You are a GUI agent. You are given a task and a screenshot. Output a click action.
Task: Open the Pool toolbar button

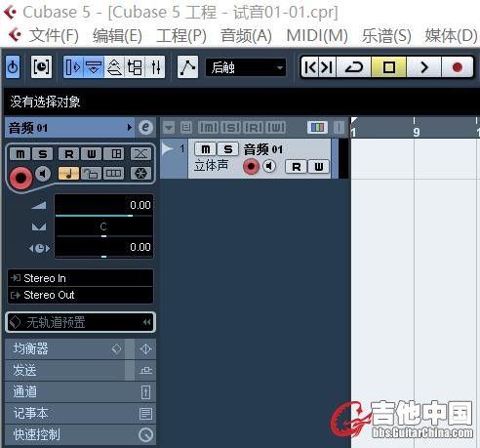coord(135,67)
